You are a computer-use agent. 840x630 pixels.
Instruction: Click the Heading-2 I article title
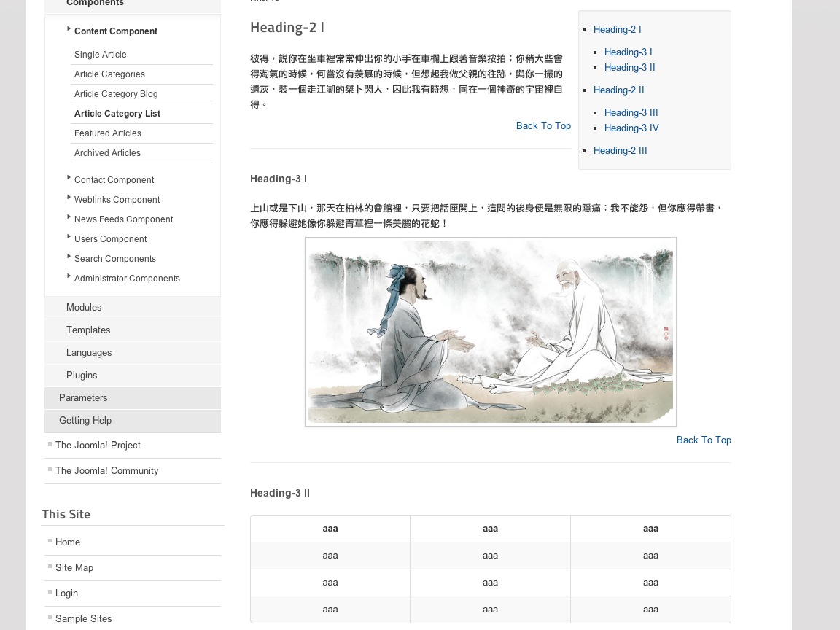287,27
